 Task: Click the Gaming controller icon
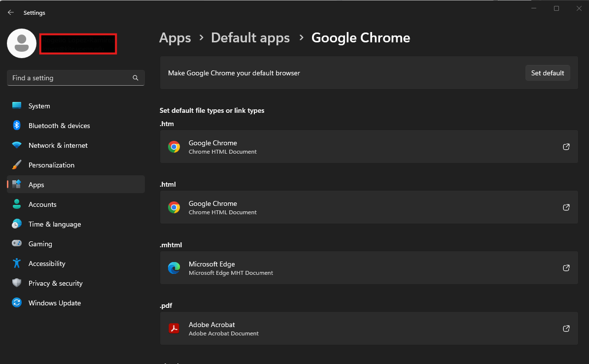tap(17, 243)
